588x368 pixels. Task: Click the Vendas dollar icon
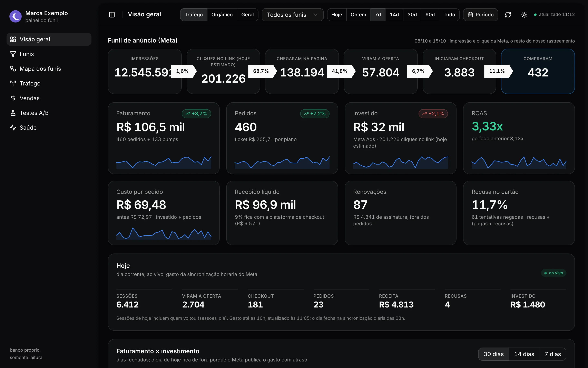(13, 98)
